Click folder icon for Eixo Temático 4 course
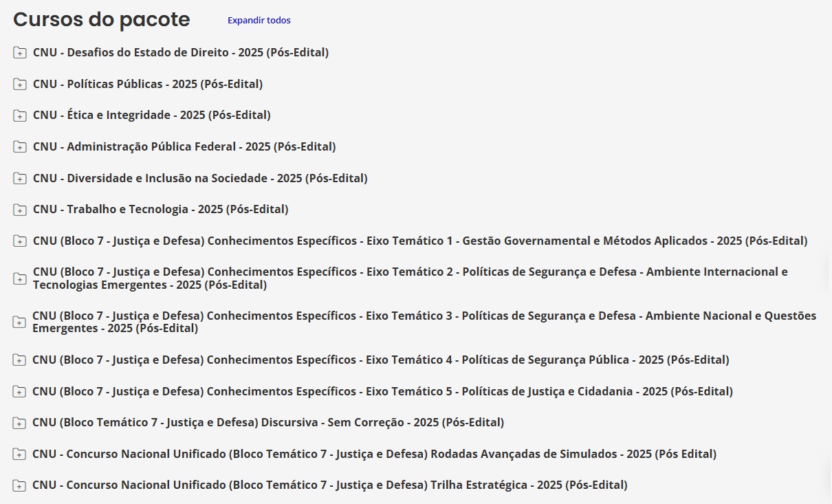Image resolution: width=832 pixels, height=504 pixels. click(x=19, y=360)
